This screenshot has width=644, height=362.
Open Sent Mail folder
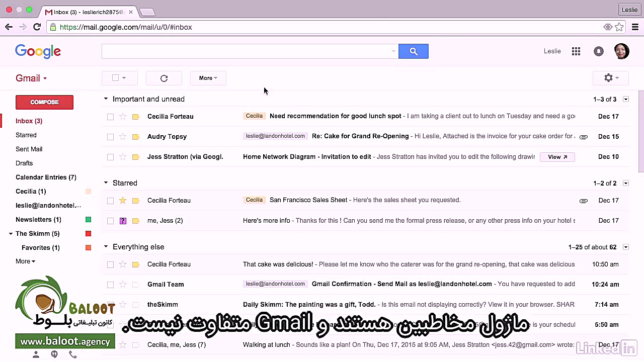[29, 149]
